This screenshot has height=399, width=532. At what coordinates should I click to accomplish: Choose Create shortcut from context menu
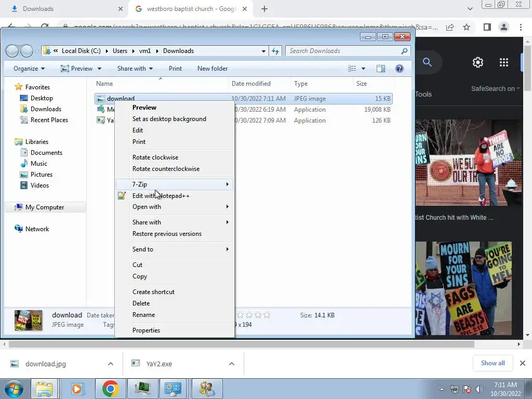click(x=175, y=292)
